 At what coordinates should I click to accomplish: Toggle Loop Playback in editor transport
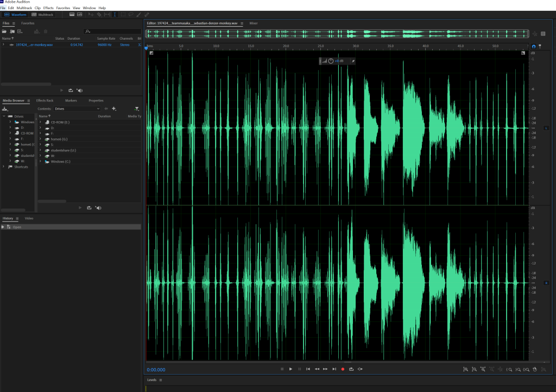[x=351, y=369]
